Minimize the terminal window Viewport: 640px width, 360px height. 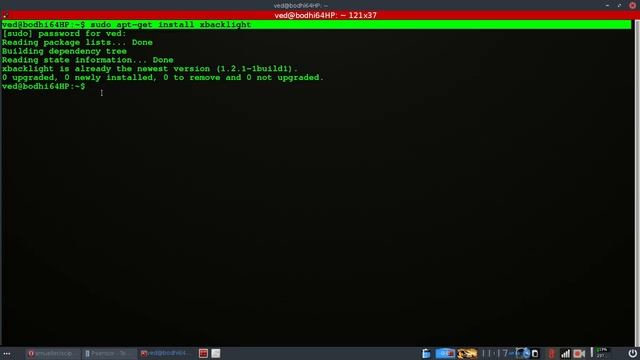(x=607, y=5)
